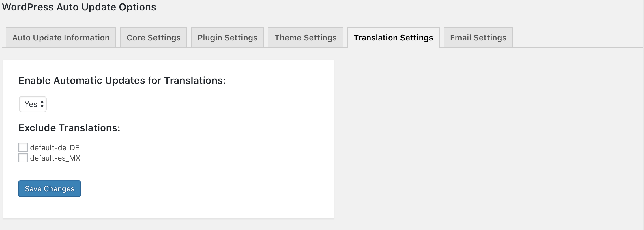Viewport: 644px width, 230px height.
Task: Tick the default-de_DE exclusion checkbox
Action: click(x=23, y=147)
